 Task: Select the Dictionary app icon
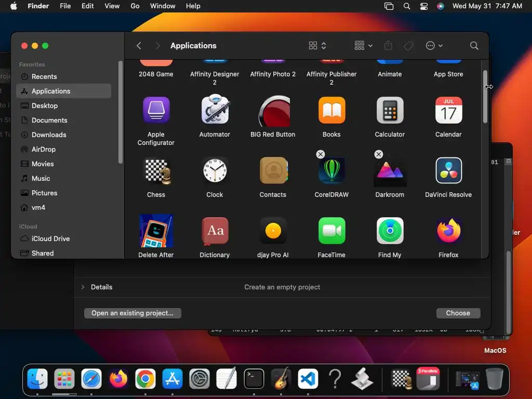(x=215, y=231)
